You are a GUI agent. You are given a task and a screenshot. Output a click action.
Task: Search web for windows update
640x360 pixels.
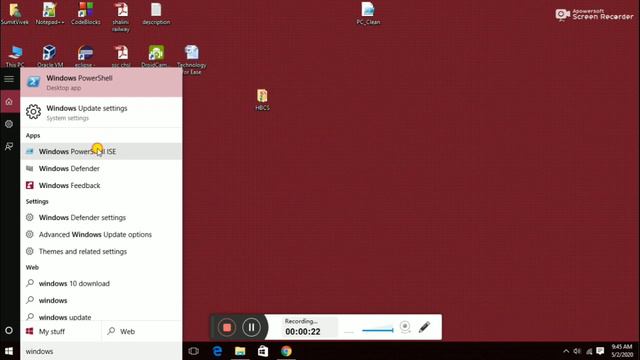[101, 316]
